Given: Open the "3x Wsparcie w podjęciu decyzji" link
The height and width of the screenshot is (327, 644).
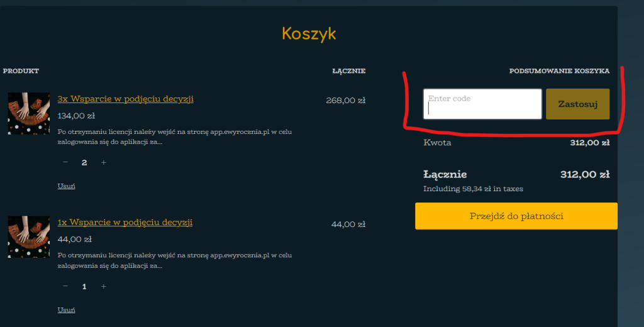Looking at the screenshot, I should point(125,99).
